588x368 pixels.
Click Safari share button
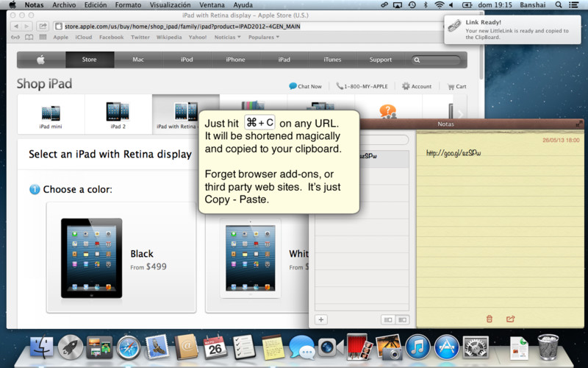[43, 26]
